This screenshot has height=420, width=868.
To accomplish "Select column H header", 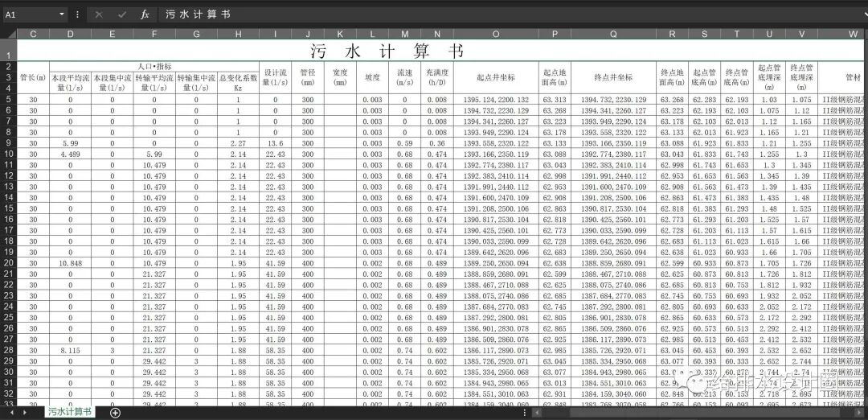I will tap(238, 34).
